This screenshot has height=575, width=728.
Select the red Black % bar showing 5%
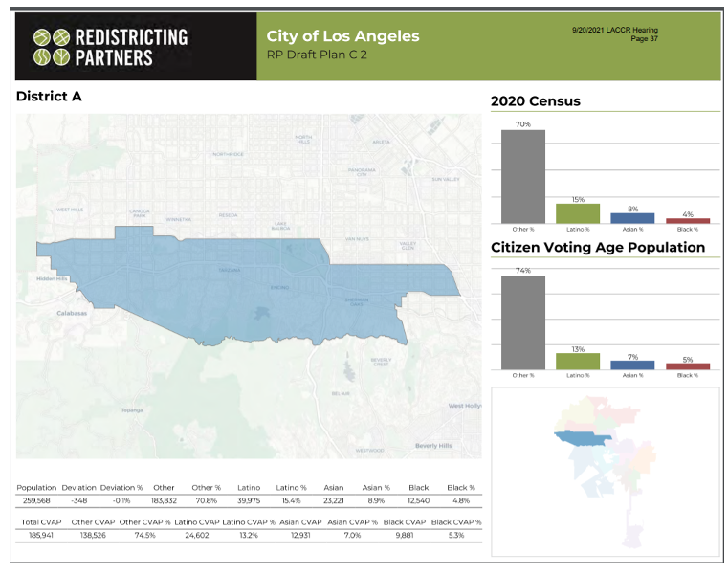[688, 366]
